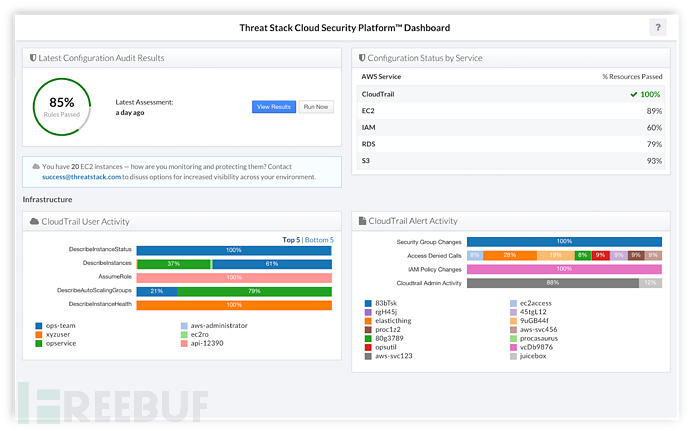The height and width of the screenshot is (431, 690).
Task: Click the DescribeInstanceHealth 100% orange bar
Action: (x=234, y=305)
